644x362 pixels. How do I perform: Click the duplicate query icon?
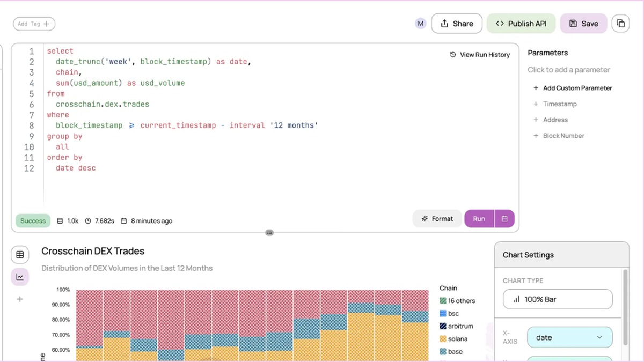click(x=621, y=24)
